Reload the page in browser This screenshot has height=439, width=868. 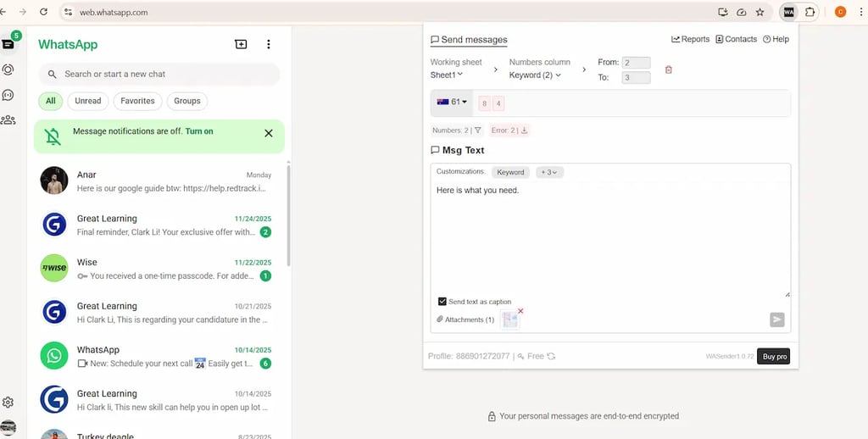(x=44, y=12)
